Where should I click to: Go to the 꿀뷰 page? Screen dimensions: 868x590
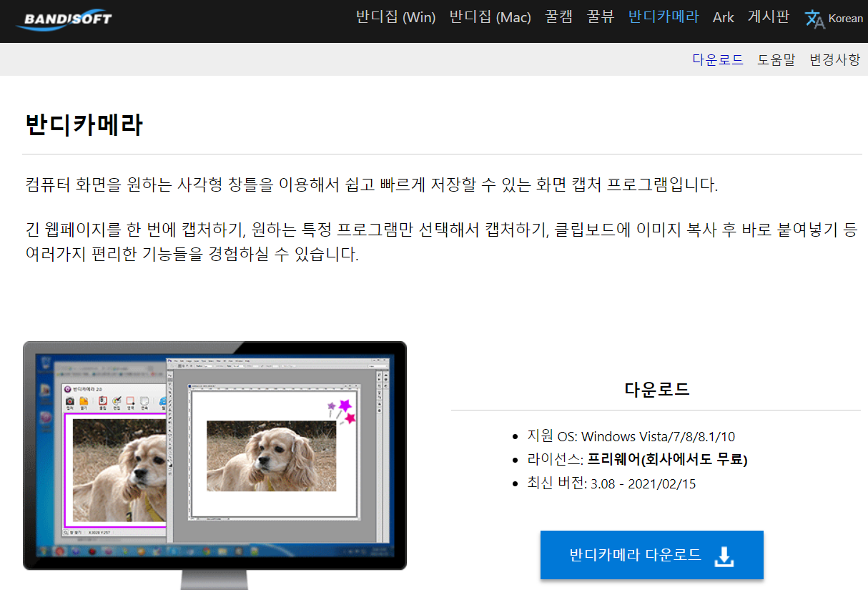tap(601, 17)
